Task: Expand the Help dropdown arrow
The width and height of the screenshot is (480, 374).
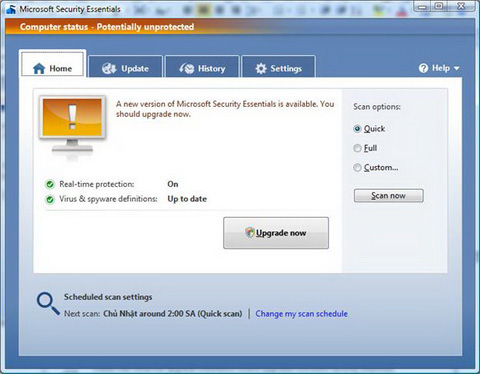Action: 457,68
